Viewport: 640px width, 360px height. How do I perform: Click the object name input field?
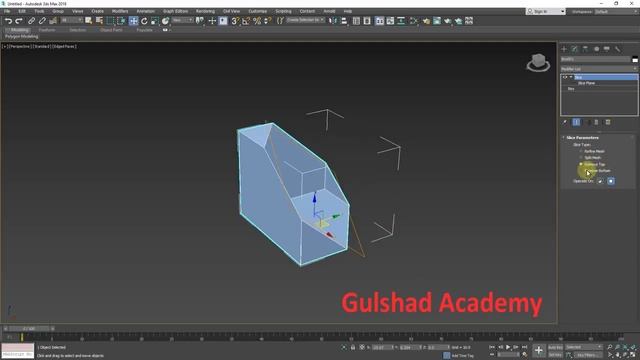(596, 60)
